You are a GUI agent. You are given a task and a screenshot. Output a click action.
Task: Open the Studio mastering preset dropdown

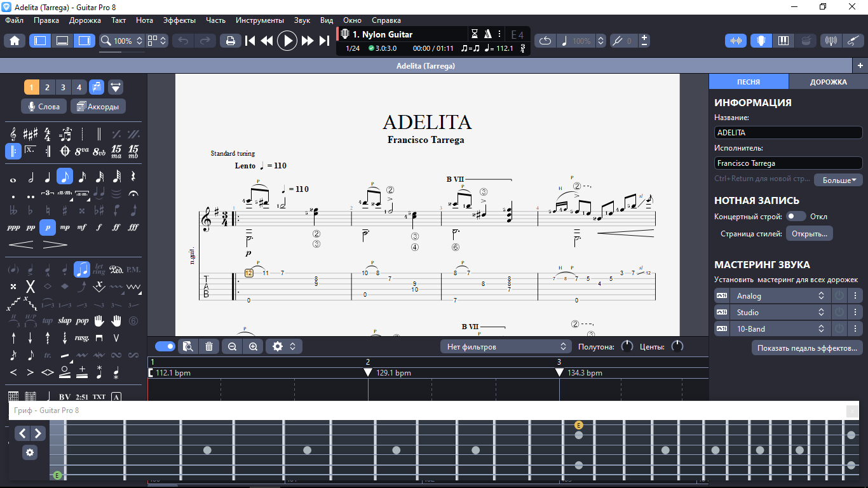[x=781, y=313]
